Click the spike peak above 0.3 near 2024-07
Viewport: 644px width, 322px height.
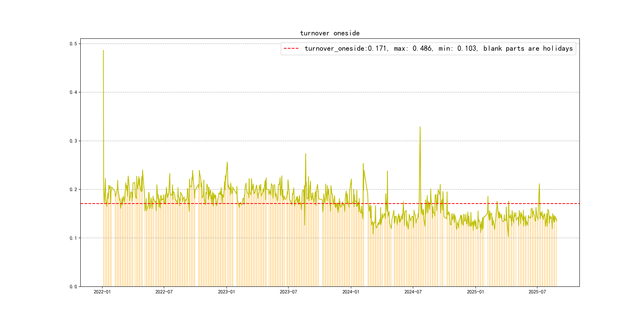click(420, 127)
